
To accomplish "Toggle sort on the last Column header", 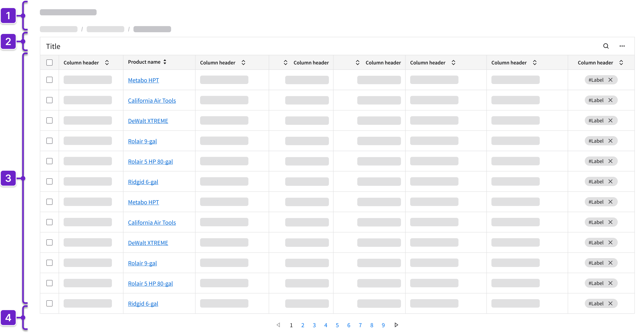I will coord(621,63).
